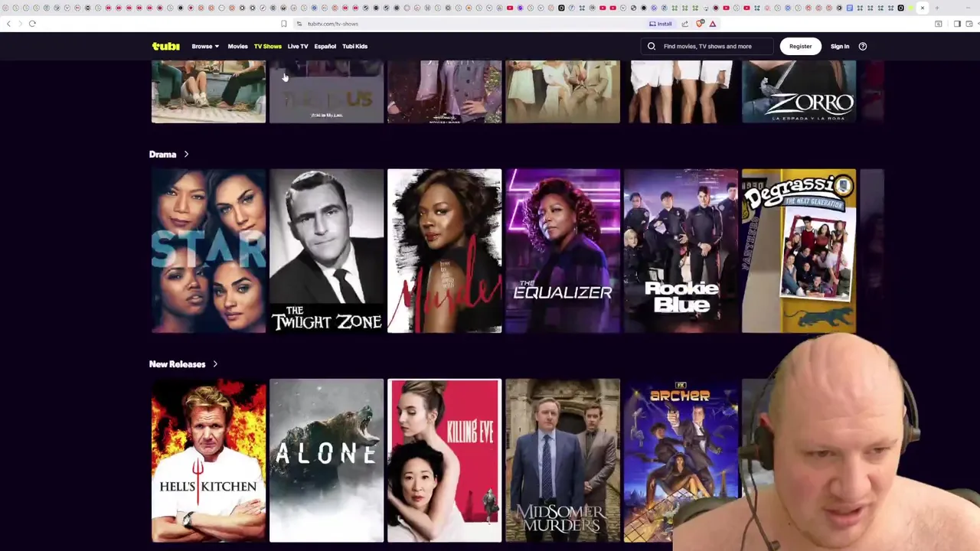This screenshot has width=980, height=551.
Task: Open Live TV
Action: (298, 46)
